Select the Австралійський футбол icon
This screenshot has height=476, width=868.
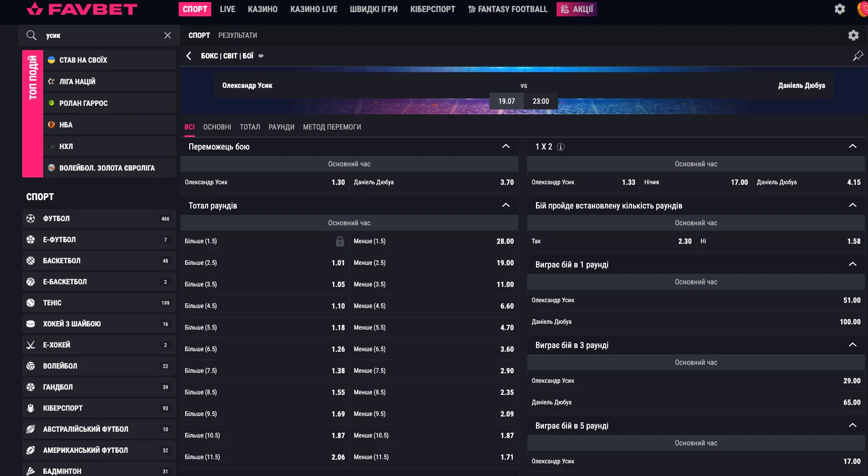(x=31, y=429)
